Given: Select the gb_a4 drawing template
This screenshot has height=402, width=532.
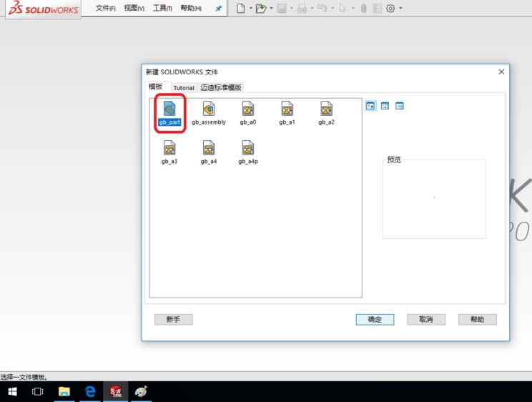Looking at the screenshot, I should [209, 152].
